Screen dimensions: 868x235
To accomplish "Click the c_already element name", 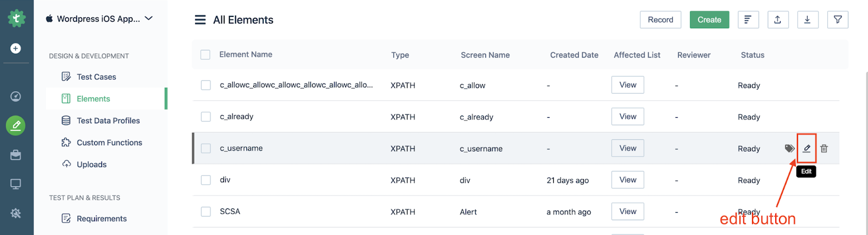I will coord(237,116).
